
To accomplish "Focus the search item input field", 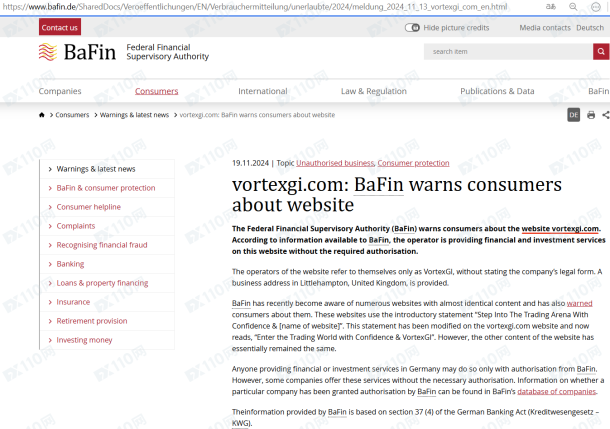I will [x=508, y=51].
